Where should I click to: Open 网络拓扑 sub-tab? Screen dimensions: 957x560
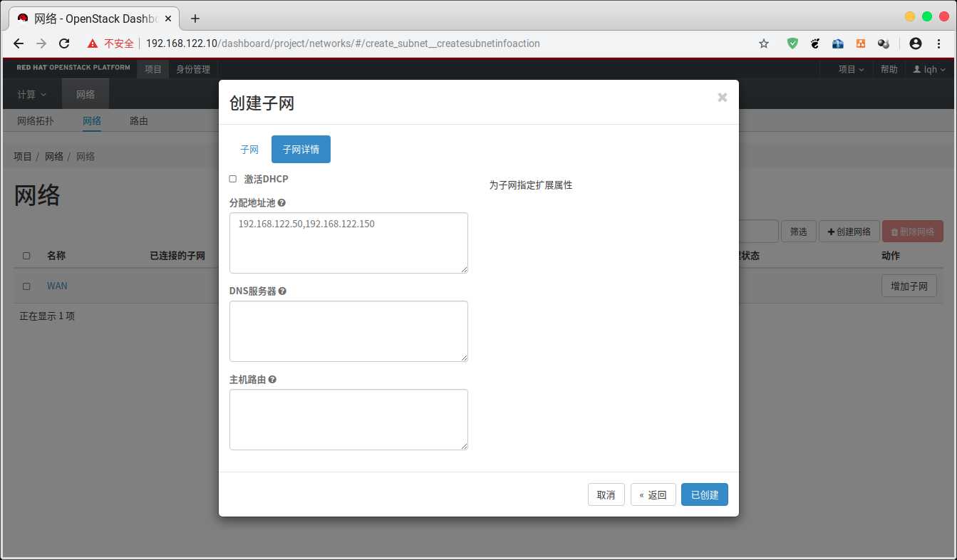(36, 121)
